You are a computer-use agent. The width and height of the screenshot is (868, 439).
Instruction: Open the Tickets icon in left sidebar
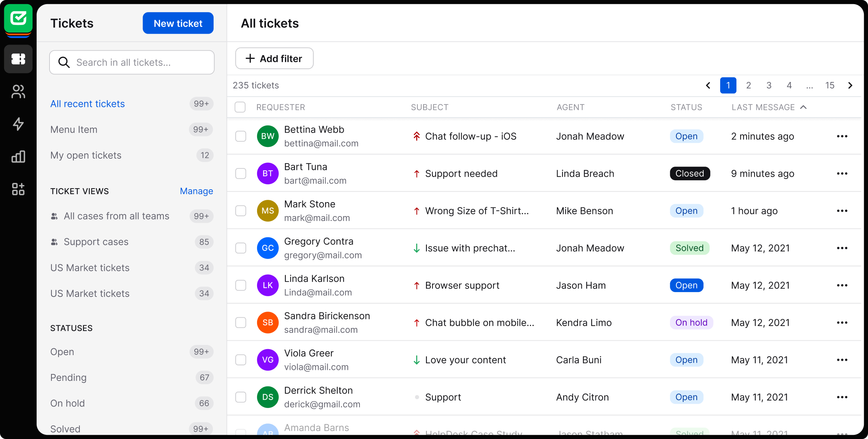click(x=18, y=59)
